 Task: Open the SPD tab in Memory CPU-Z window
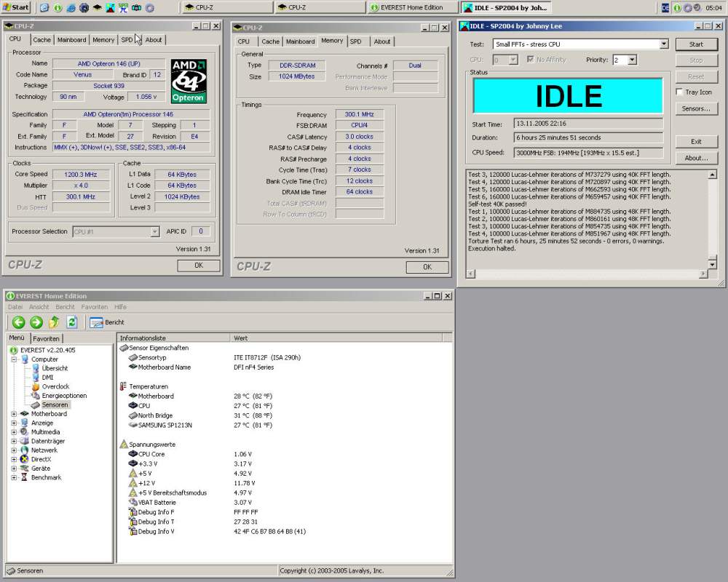click(356, 41)
